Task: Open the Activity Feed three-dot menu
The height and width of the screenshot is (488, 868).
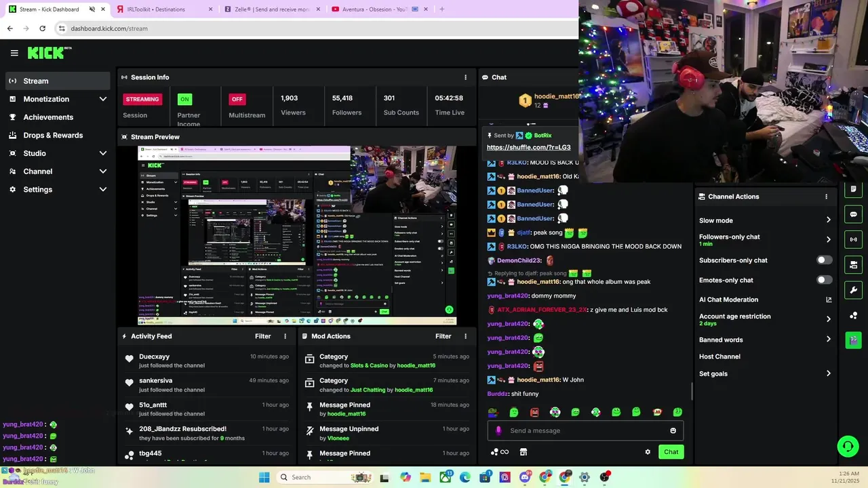Action: tap(285, 336)
